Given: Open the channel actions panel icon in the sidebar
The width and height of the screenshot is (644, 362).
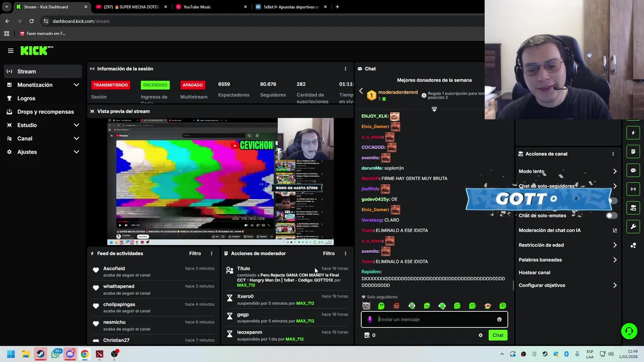Looking at the screenshot, I should [633, 208].
